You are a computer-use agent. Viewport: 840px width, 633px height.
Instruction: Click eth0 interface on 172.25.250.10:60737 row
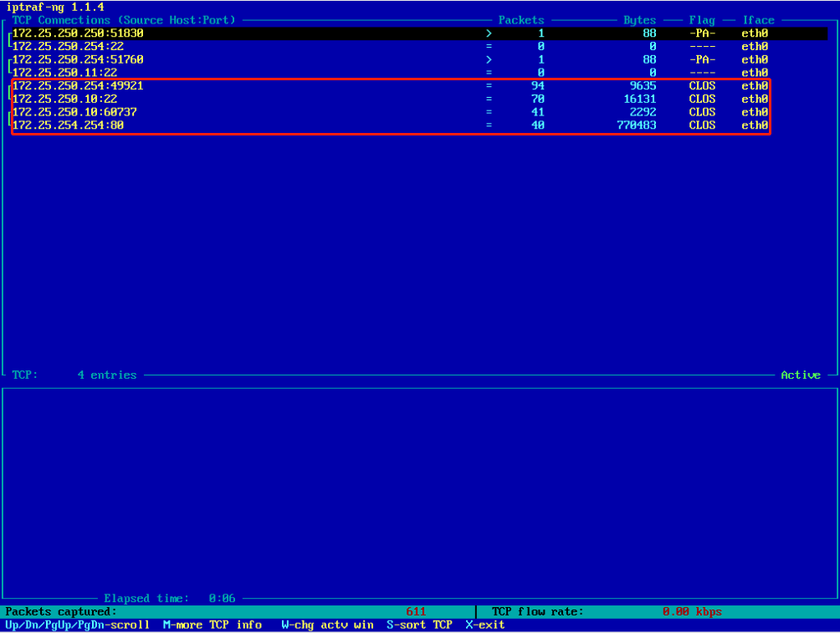pos(755,112)
